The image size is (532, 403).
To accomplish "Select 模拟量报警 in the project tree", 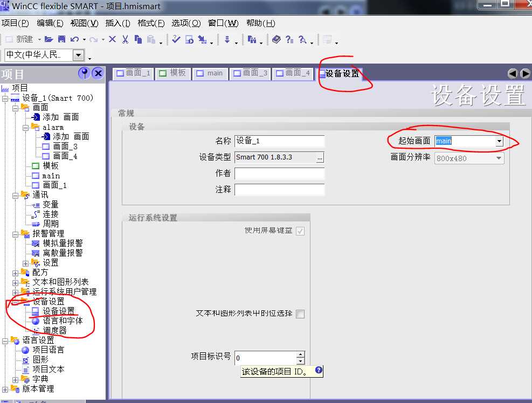I will coord(63,244).
